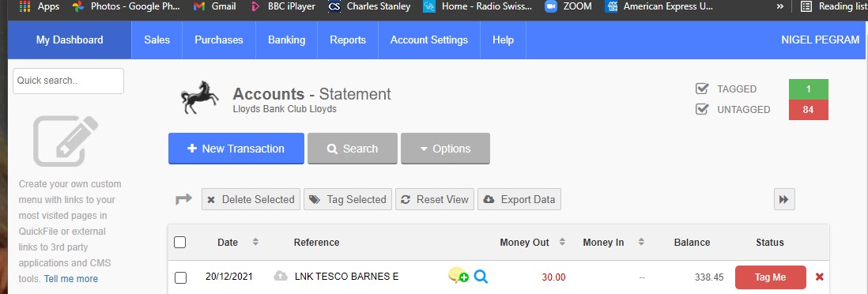868x294 pixels.
Task: Click the New Transaction button
Action: 236,149
